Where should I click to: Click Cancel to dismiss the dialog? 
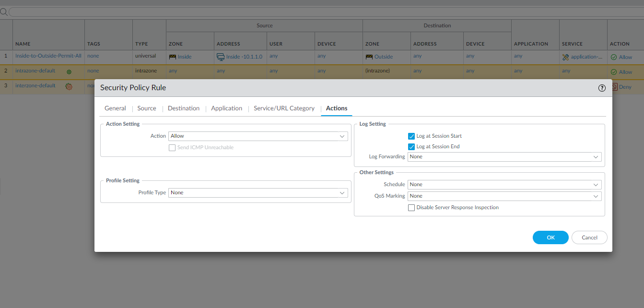pos(589,237)
